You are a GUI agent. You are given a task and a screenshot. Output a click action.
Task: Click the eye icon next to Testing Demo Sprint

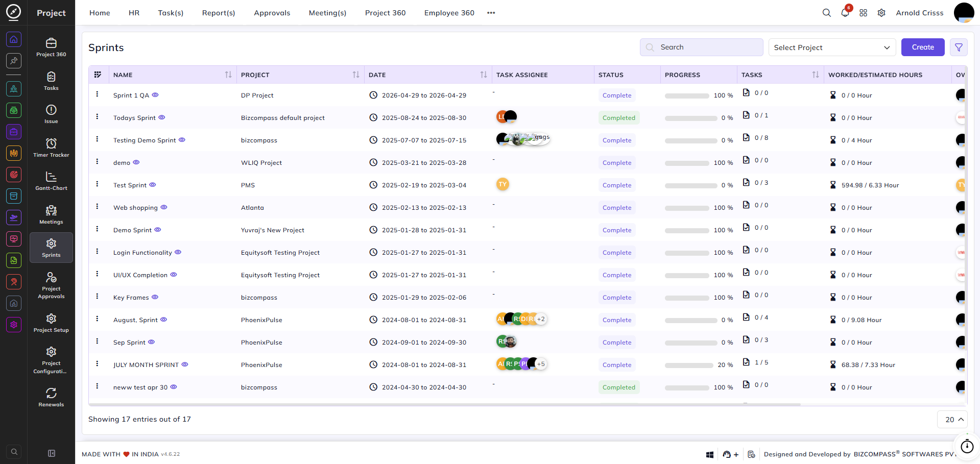[182, 140]
